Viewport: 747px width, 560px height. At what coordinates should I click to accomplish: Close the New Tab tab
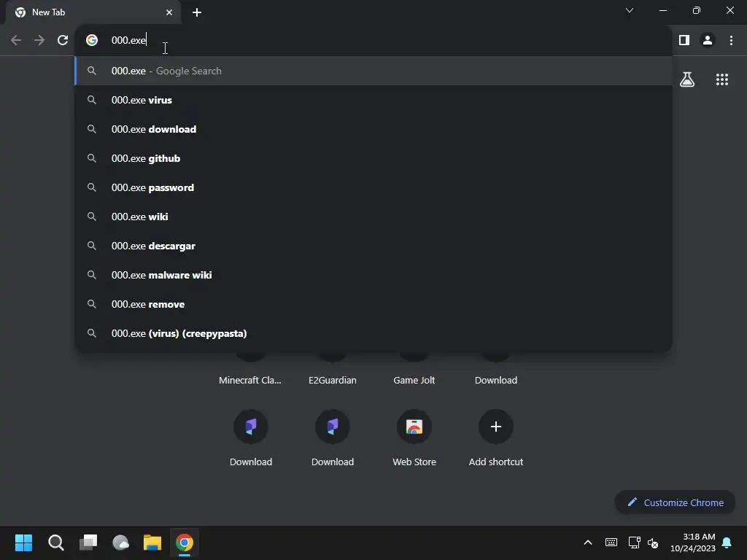point(169,12)
